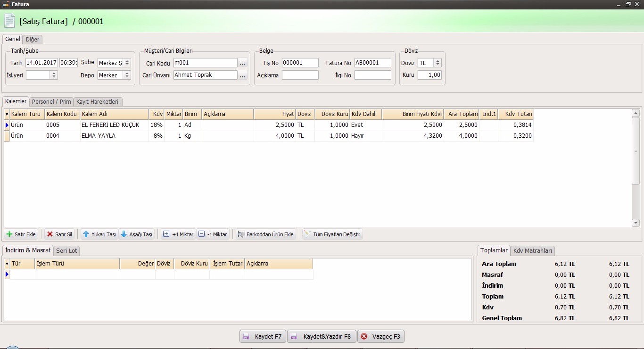The image size is (644, 349).
Task: Decrease quantity with -1 Miktar
Action: click(202, 234)
